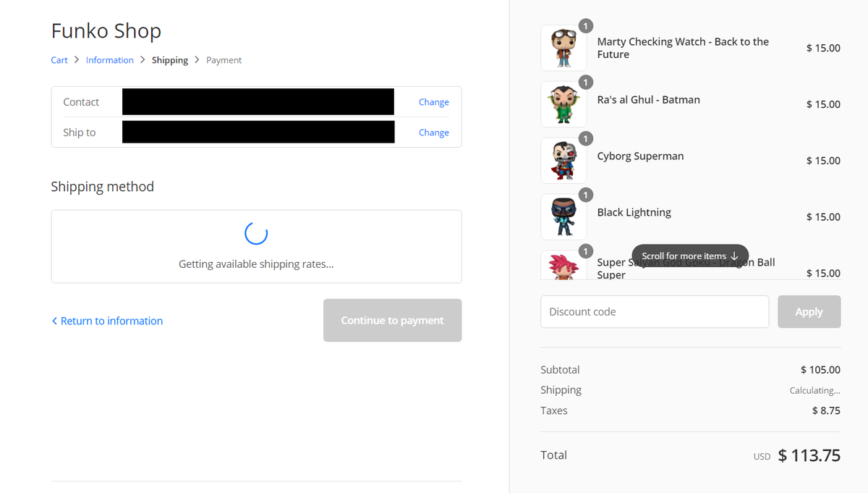Click the Shipping Calculating... status

(x=814, y=390)
